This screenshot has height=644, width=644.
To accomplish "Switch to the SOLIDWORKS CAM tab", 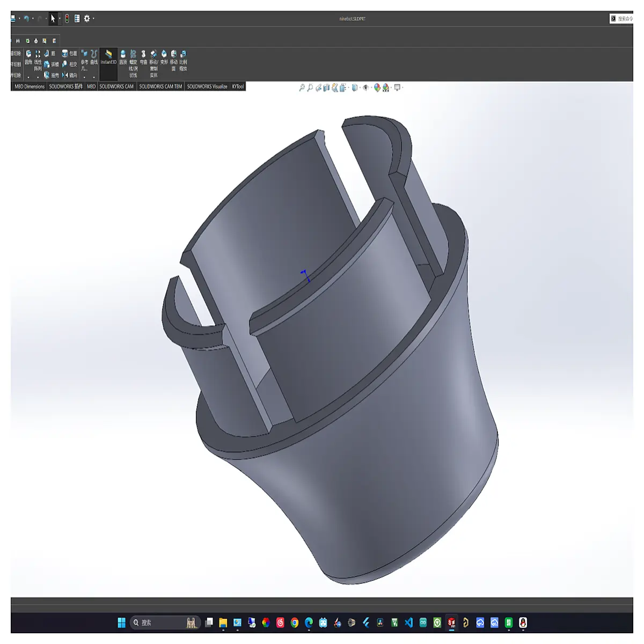I will pyautogui.click(x=116, y=86).
